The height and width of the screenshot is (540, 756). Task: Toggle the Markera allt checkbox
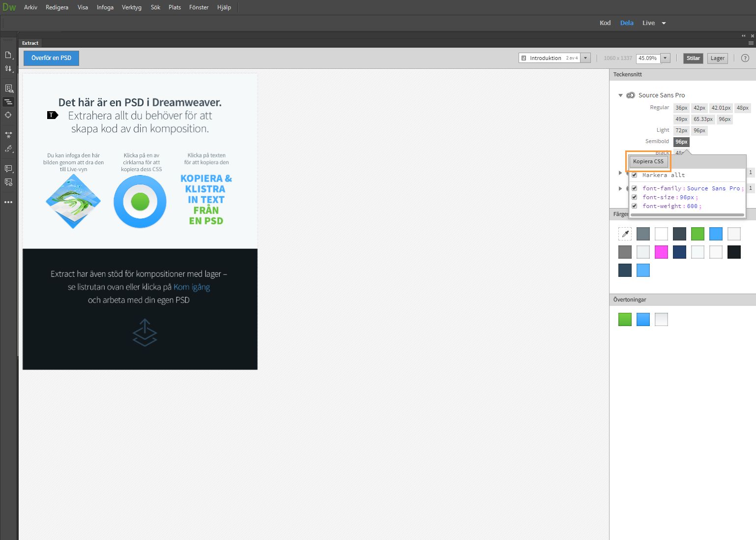pyautogui.click(x=635, y=175)
